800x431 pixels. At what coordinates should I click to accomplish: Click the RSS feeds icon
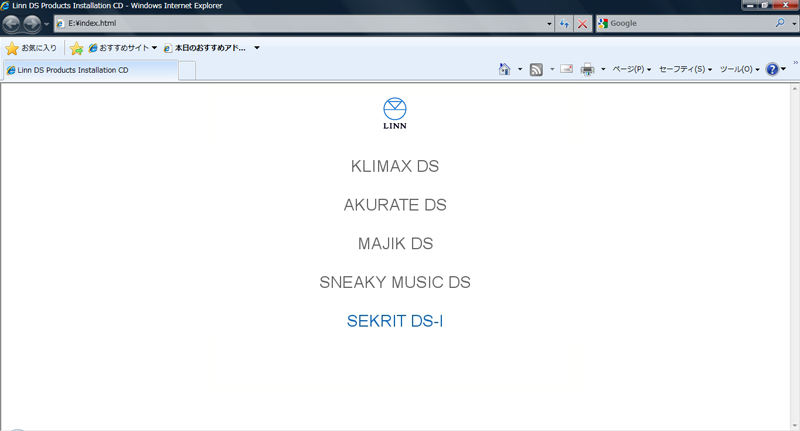536,69
